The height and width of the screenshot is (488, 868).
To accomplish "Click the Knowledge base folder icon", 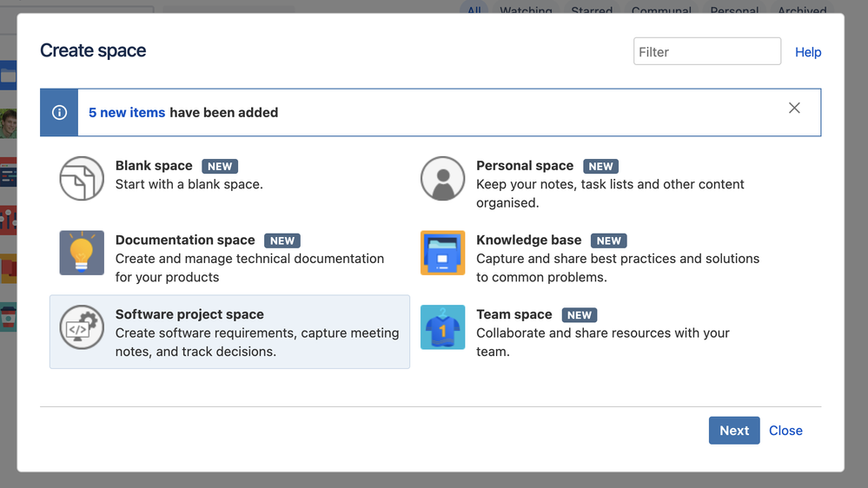I will click(442, 253).
